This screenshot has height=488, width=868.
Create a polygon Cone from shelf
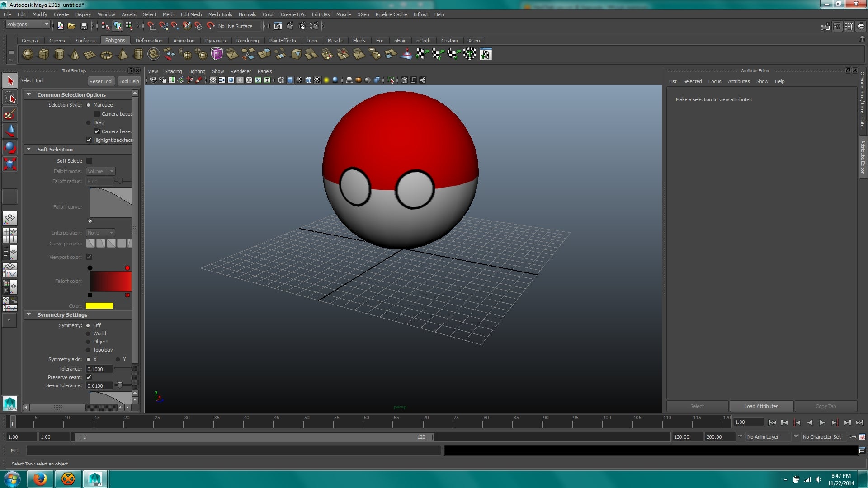pyautogui.click(x=75, y=54)
